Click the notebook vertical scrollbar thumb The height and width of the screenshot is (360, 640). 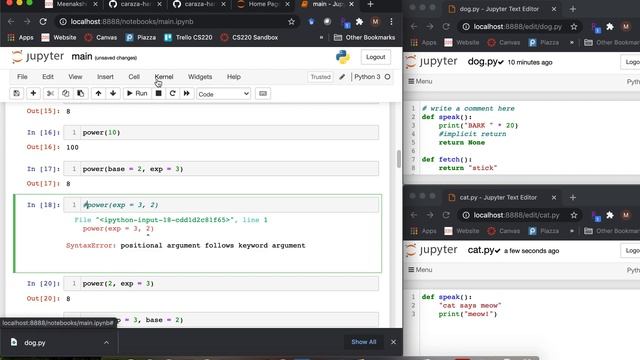tap(399, 159)
